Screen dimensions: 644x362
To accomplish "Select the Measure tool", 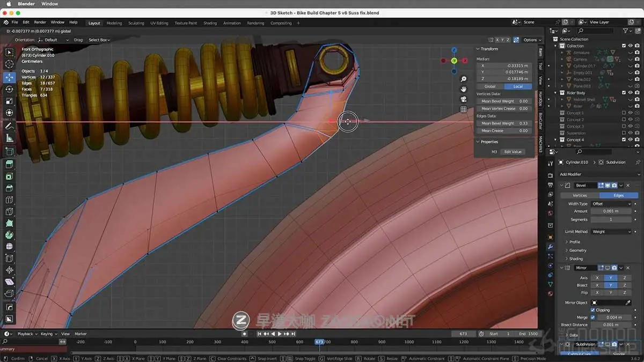I will [x=9, y=138].
